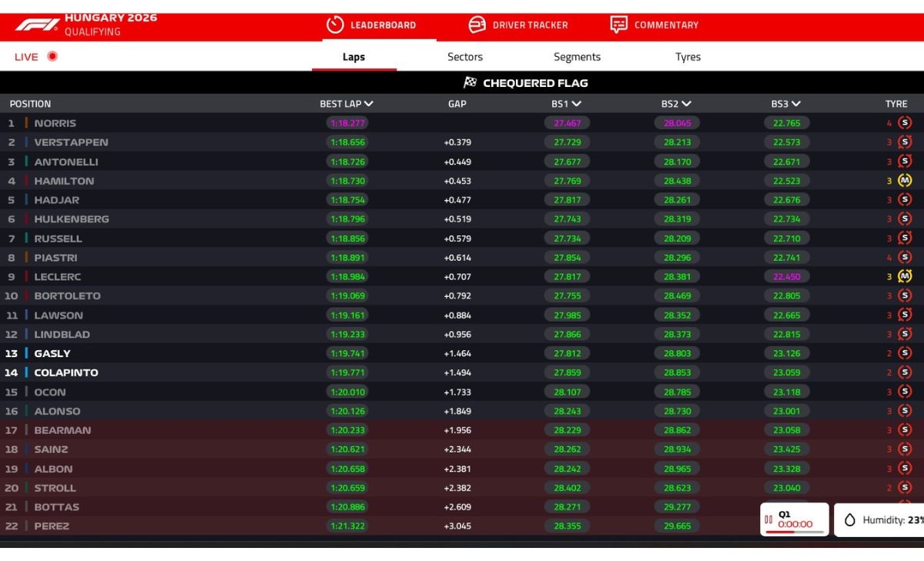Switch to the Sectors tab
Image resolution: width=924 pixels, height=561 pixels.
coord(465,57)
